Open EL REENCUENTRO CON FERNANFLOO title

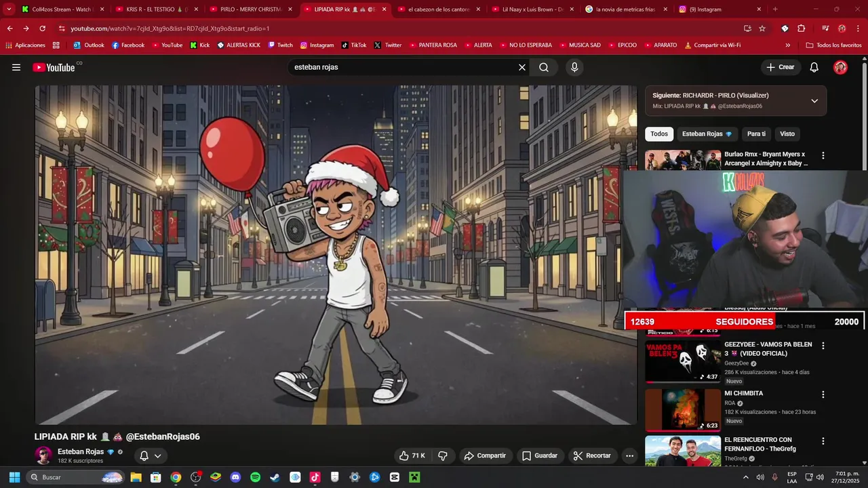pos(760,444)
